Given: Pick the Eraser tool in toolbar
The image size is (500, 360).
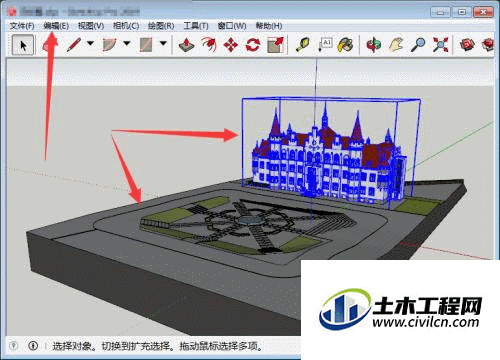Looking at the screenshot, I should coord(50,45).
